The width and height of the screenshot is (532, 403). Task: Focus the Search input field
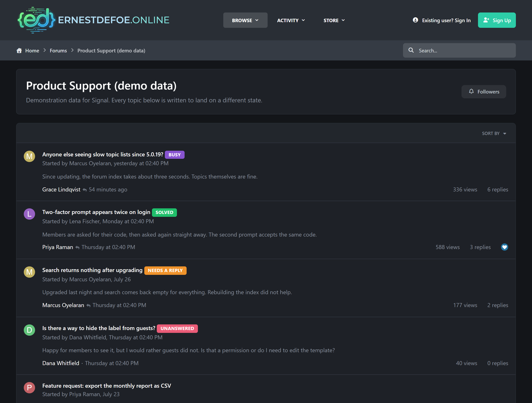point(459,50)
